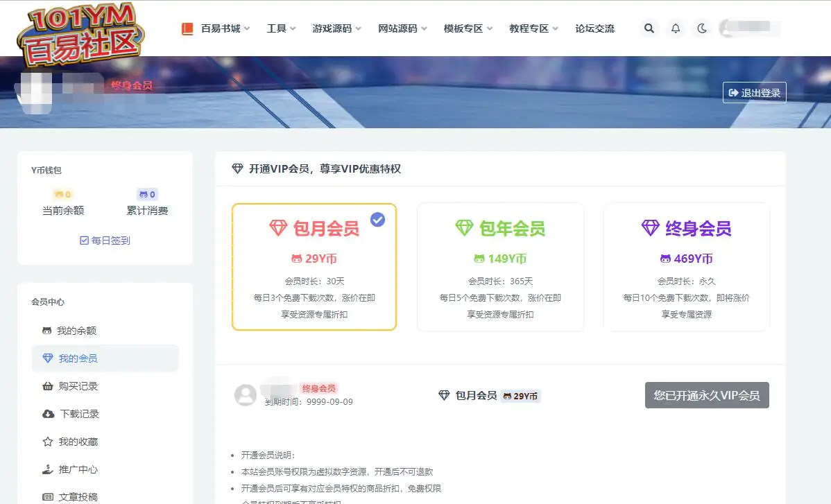The width and height of the screenshot is (831, 504).
Task: Select the 包月会员 plan card
Action: click(x=314, y=267)
